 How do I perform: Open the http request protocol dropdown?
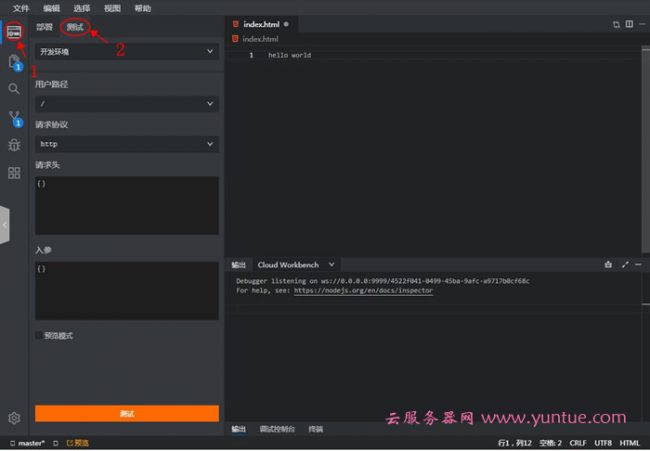[126, 144]
